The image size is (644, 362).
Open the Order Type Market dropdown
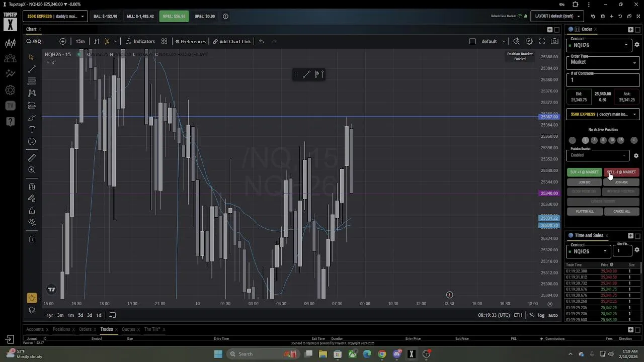pyautogui.click(x=603, y=62)
